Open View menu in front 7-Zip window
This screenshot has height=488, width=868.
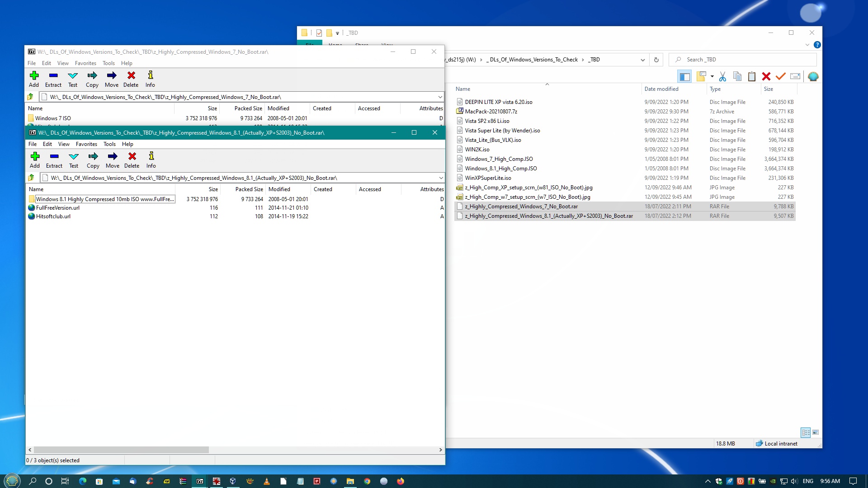tap(64, 144)
